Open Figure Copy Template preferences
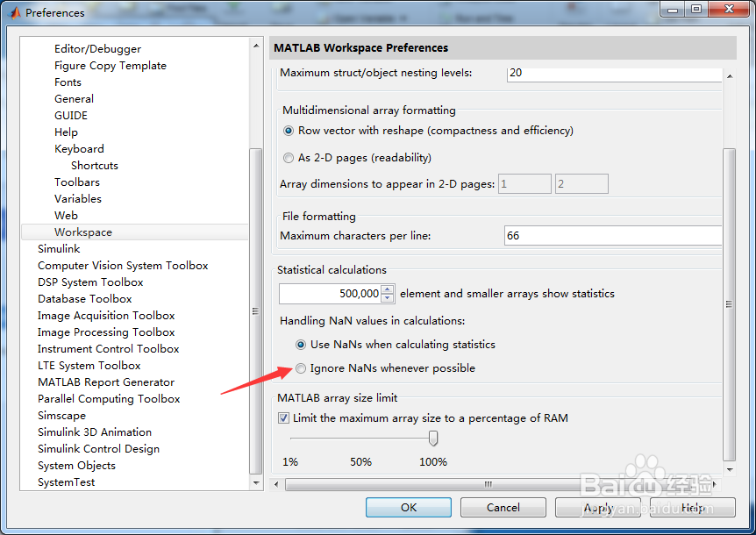This screenshot has width=756, height=535. pyautogui.click(x=111, y=66)
